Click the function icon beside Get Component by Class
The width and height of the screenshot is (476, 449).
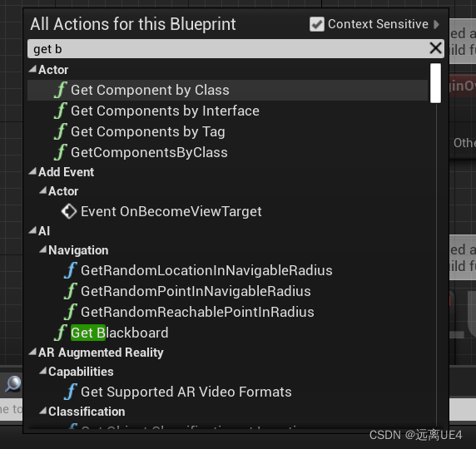(61, 90)
